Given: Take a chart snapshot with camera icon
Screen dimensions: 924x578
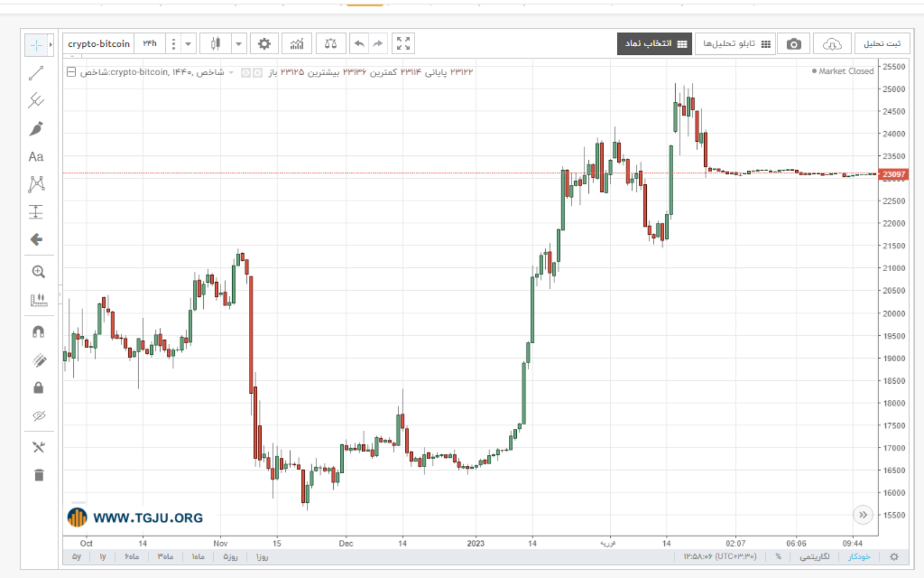Looking at the screenshot, I should (793, 44).
